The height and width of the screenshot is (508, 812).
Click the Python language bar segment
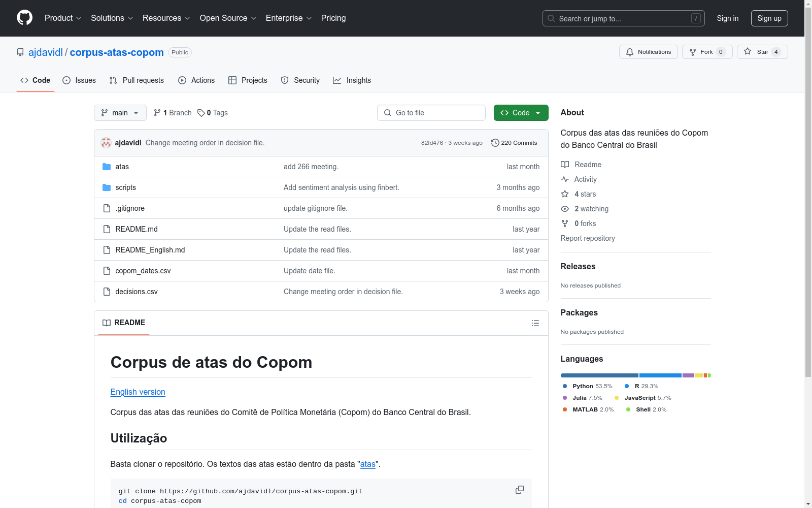click(x=599, y=375)
